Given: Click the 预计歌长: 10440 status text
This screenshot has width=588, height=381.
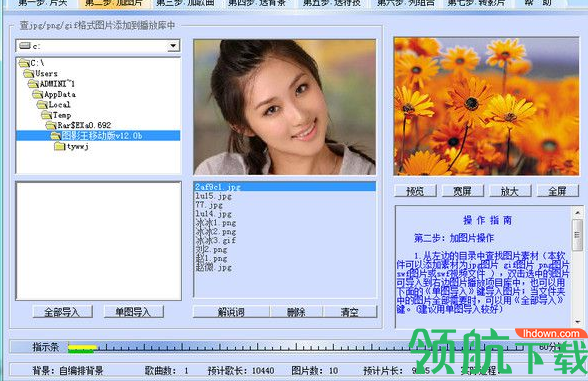Looking at the screenshot, I should pyautogui.click(x=241, y=371).
